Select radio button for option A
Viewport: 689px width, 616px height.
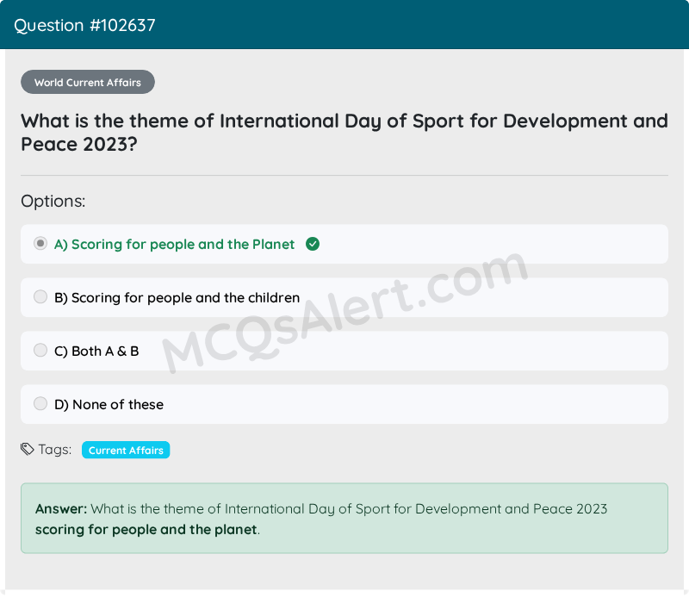tap(40, 243)
